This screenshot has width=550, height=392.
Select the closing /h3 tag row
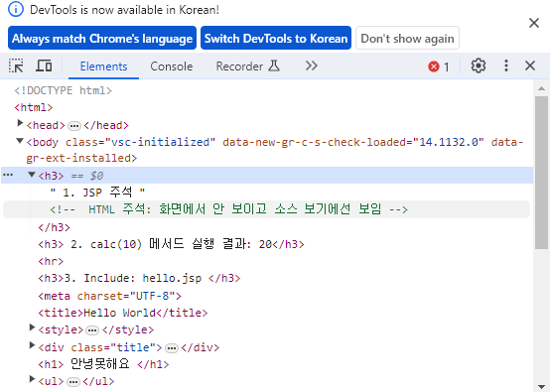coord(54,227)
